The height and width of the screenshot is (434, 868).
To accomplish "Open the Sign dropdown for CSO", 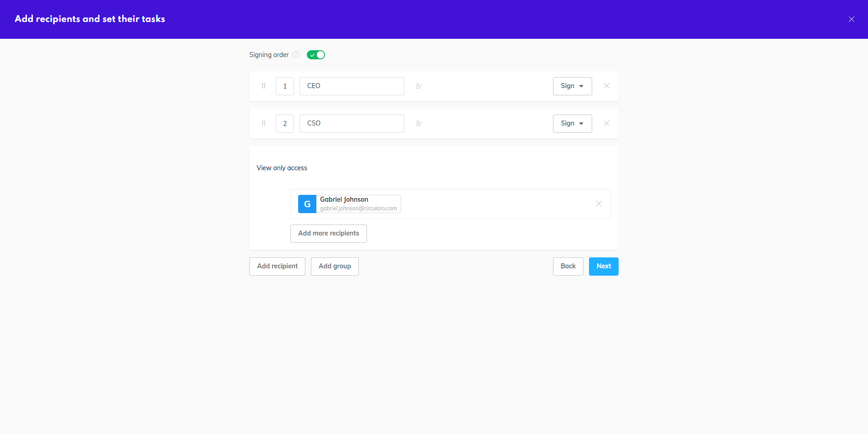I will coord(572,124).
